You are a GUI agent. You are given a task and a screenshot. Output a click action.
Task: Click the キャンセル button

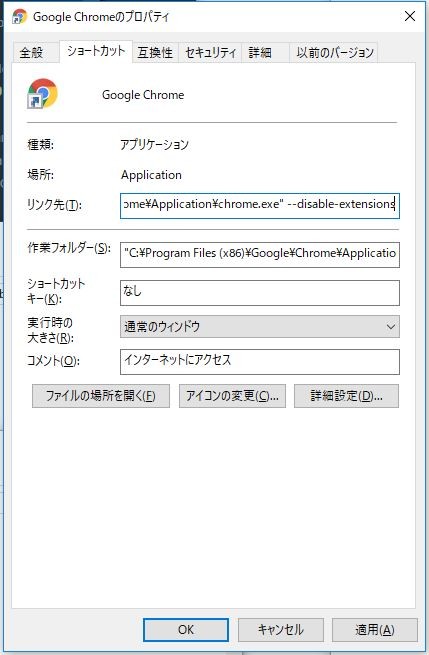pos(281,630)
